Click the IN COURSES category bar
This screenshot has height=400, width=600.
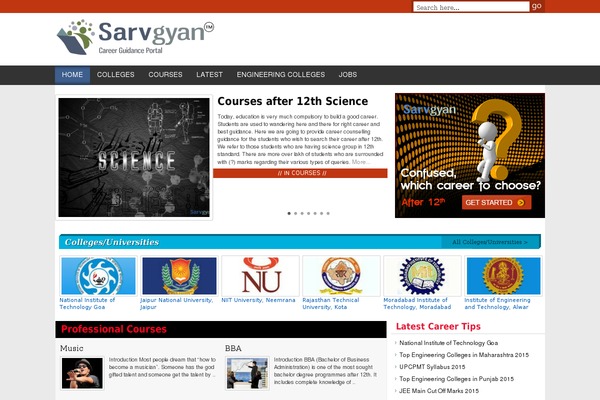click(x=300, y=173)
